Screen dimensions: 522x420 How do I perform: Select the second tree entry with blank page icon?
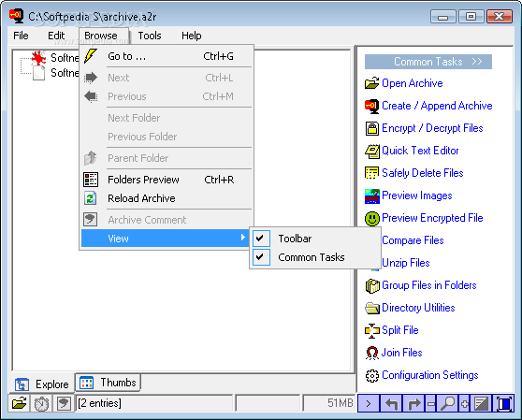point(55,73)
